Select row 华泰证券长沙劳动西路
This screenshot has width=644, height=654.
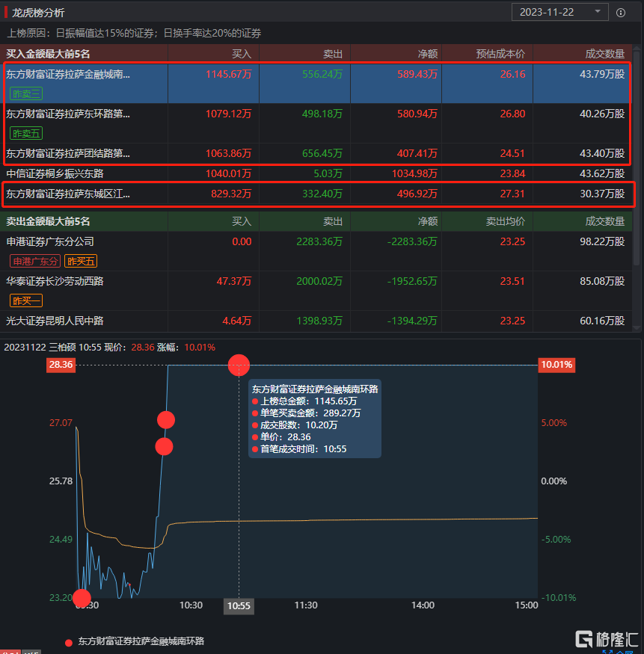click(x=316, y=291)
